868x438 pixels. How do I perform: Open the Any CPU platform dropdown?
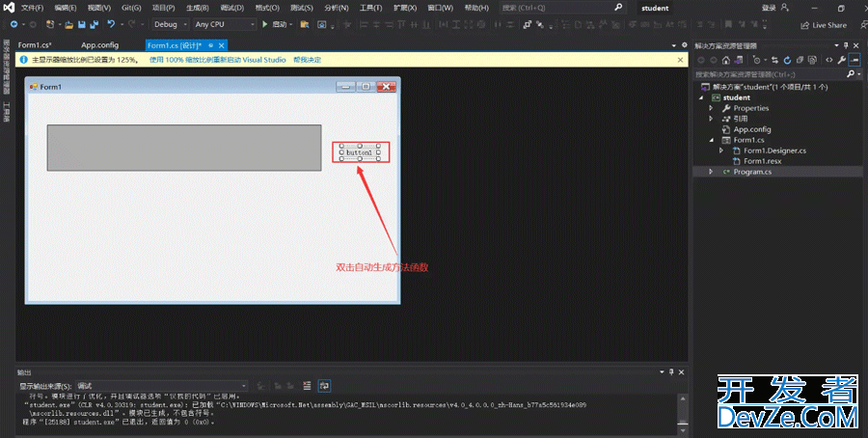[x=225, y=24]
